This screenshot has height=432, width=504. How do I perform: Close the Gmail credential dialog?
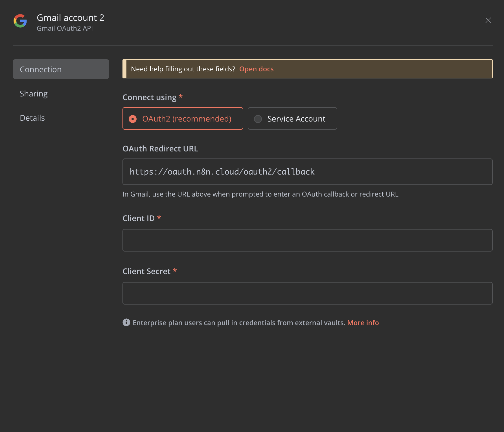488,20
